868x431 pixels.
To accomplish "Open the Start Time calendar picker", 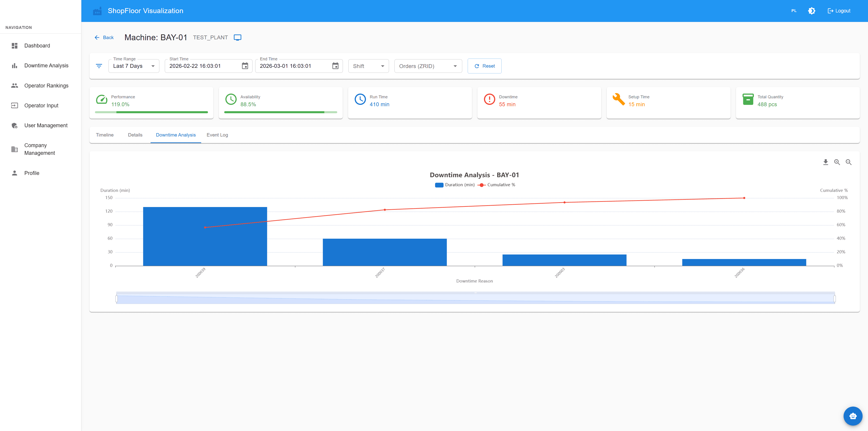I will (x=245, y=66).
